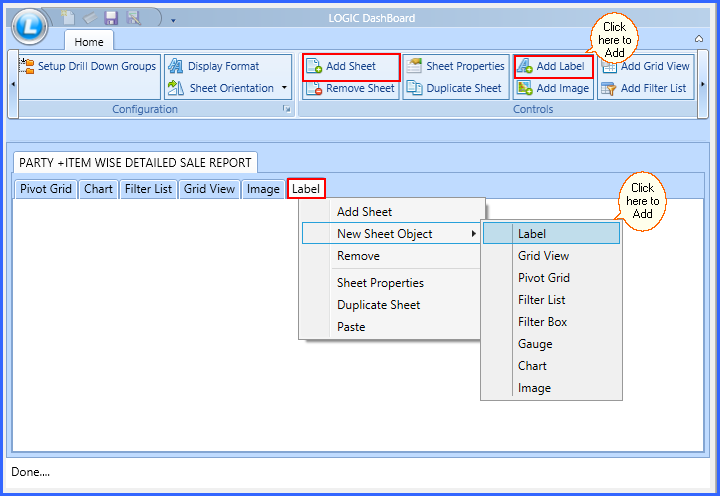Click the Done.... status bar text
This screenshot has width=720, height=496.
30,472
